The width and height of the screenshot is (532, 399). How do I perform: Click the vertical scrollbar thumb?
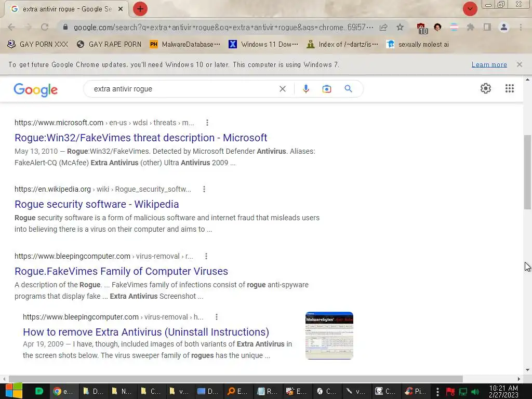click(527, 172)
